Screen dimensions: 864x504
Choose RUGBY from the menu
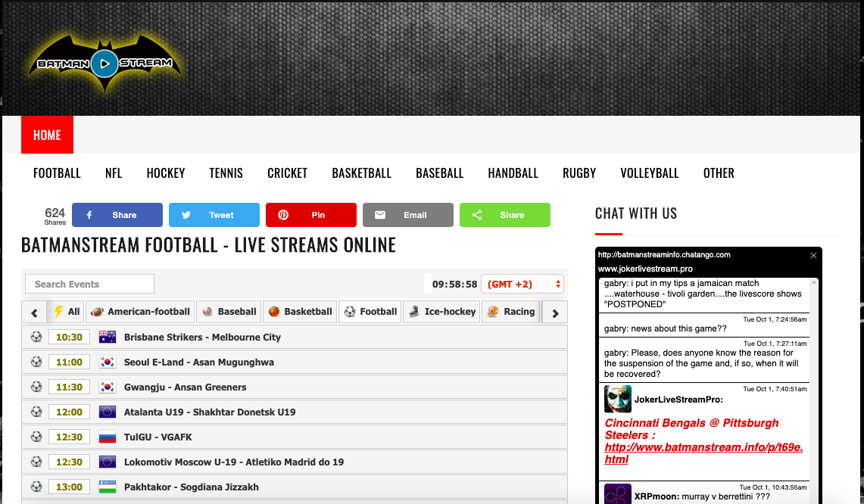tap(579, 173)
